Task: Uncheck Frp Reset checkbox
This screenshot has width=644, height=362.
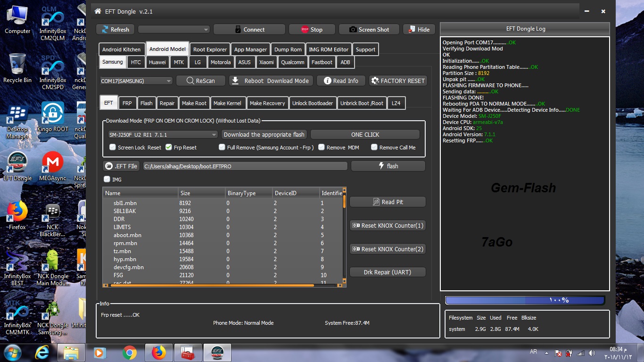Action: coord(168,147)
